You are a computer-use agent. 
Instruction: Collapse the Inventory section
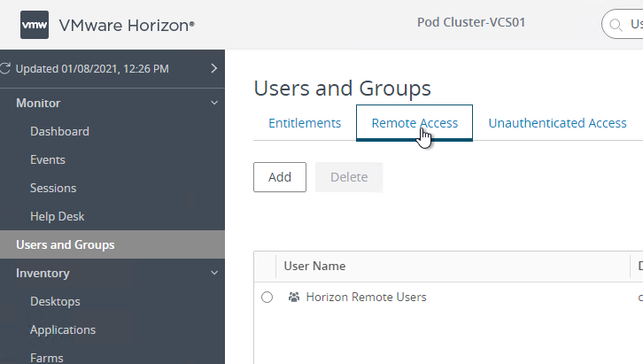[213, 273]
